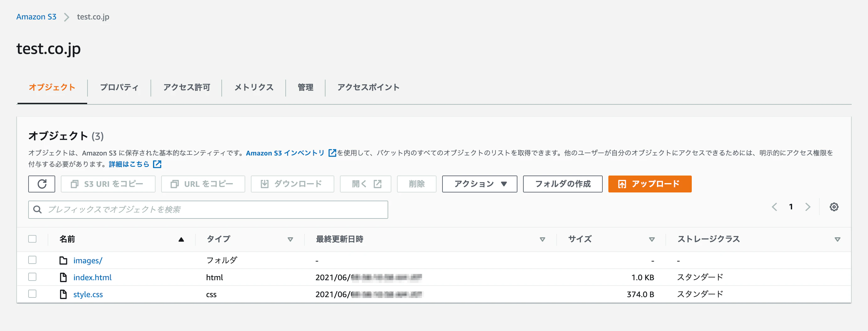The height and width of the screenshot is (331, 868).
Task: Open the style.css object link
Action: click(x=88, y=294)
